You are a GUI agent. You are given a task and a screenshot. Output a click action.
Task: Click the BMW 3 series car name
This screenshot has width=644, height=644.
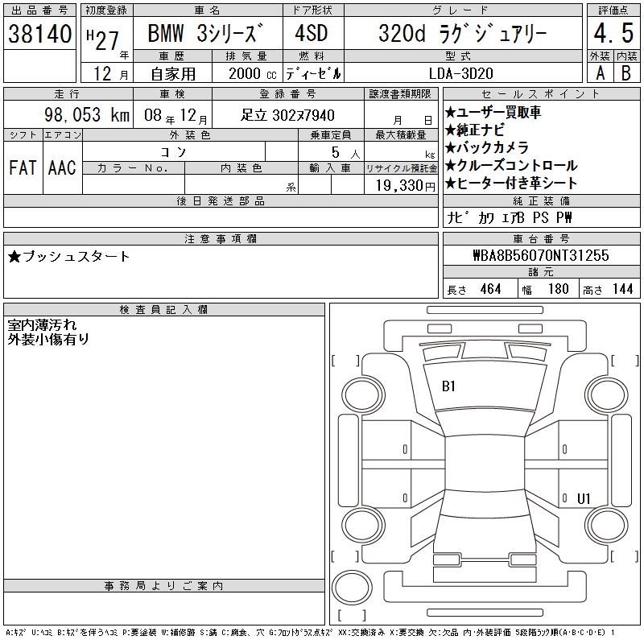coord(206,35)
